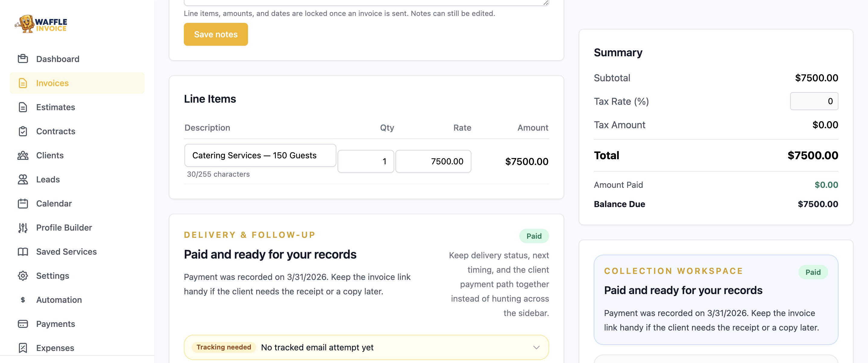Click the Settings gear icon
Screen dimensions: 868x363
coord(23,276)
